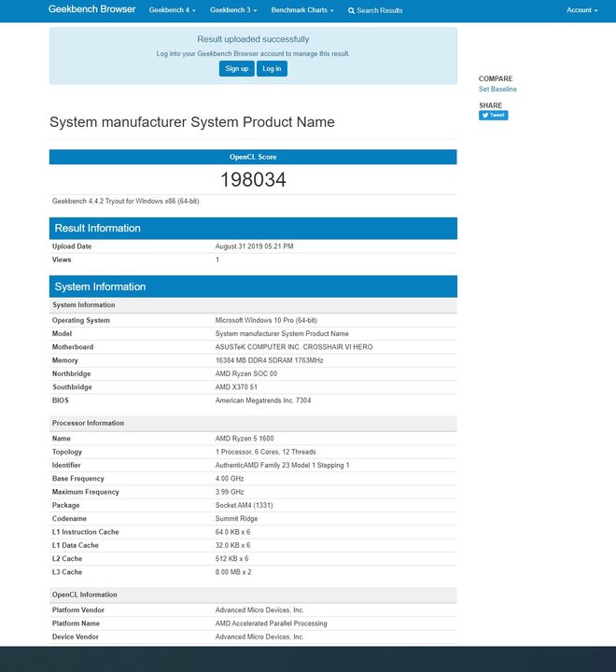Click the blue System Information section header

253,287
